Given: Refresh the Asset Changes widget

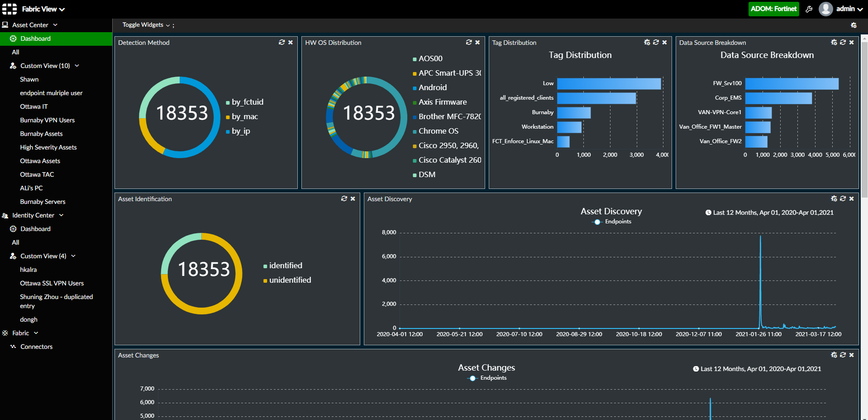Looking at the screenshot, I should pos(843,355).
